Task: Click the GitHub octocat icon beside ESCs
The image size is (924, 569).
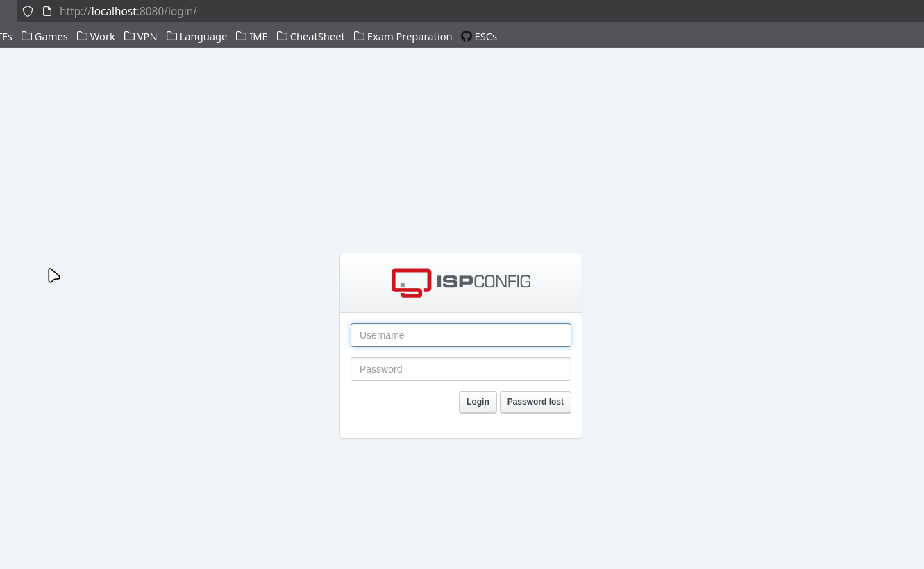Action: (467, 36)
